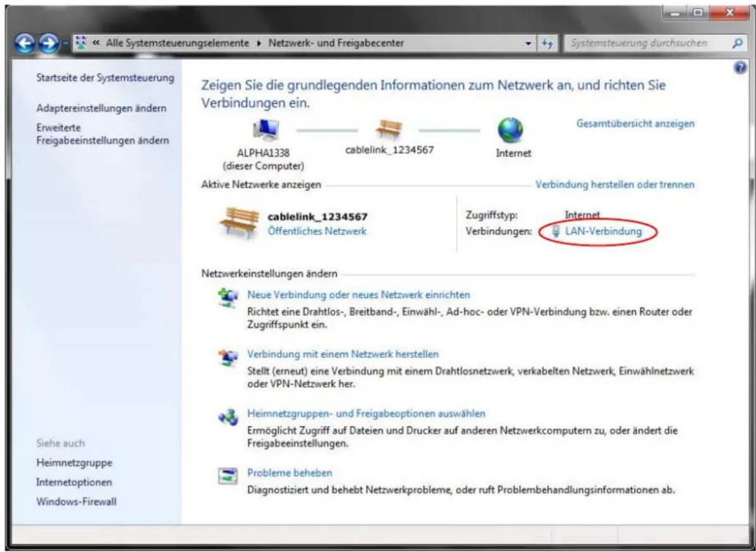Click Netzwerk- und Freigabecenter breadcrumb
Viewport: 756px width, 552px height.
(336, 44)
